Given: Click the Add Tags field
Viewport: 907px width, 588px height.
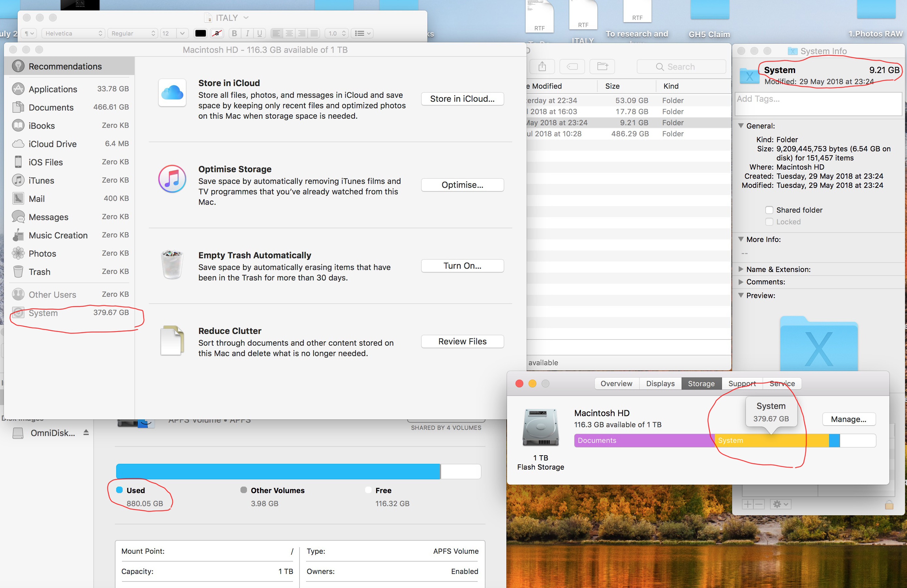Looking at the screenshot, I should [x=818, y=104].
